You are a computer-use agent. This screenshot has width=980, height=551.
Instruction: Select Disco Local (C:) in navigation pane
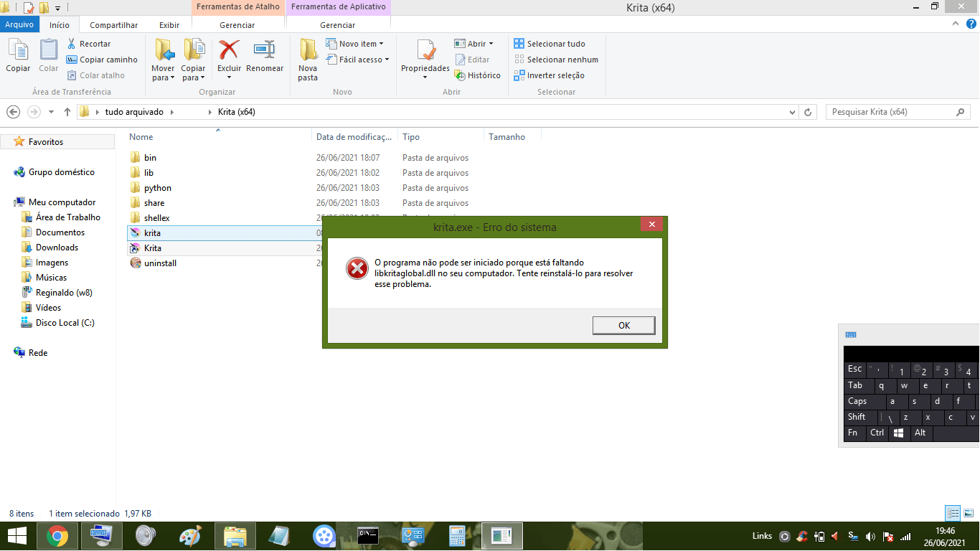click(65, 323)
